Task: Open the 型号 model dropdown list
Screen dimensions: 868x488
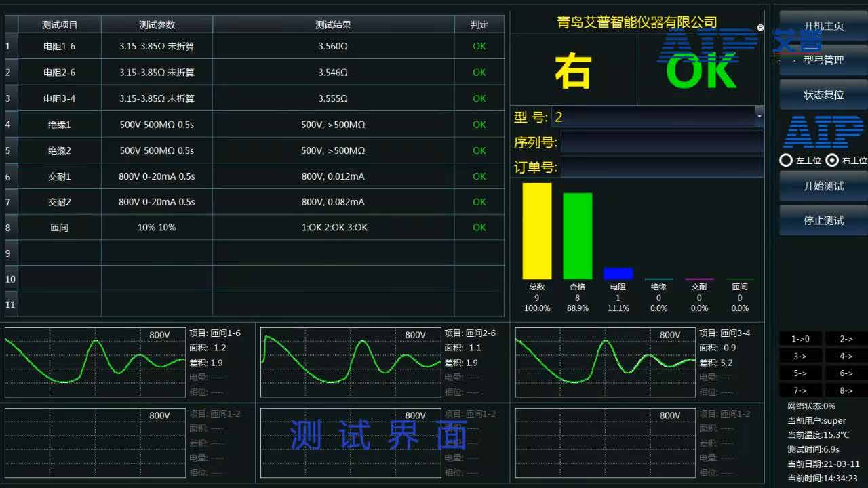Action: (x=759, y=117)
